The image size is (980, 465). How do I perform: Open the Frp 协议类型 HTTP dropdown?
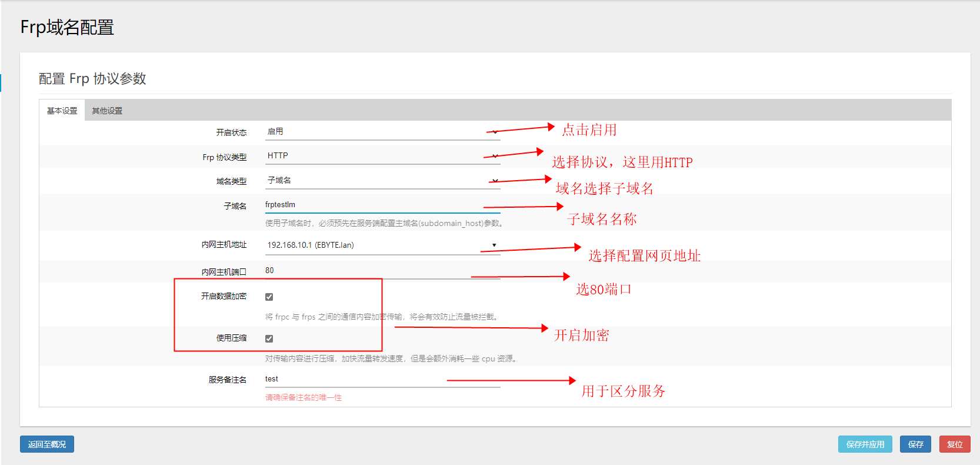382,156
